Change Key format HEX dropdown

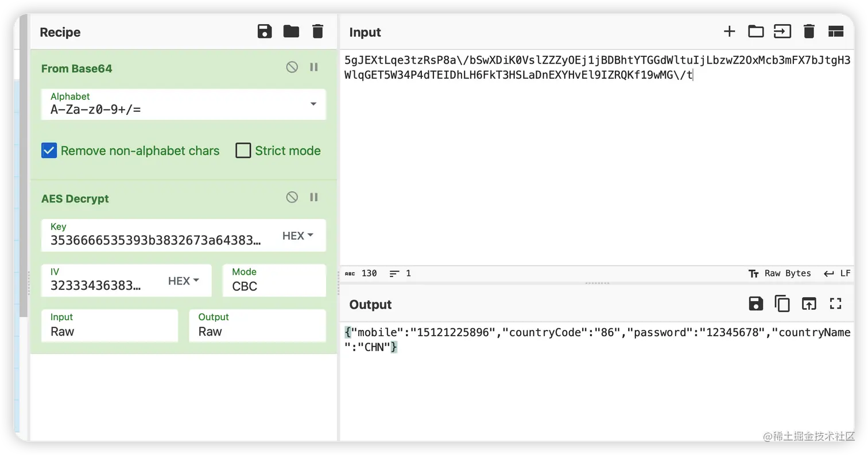pyautogui.click(x=298, y=236)
